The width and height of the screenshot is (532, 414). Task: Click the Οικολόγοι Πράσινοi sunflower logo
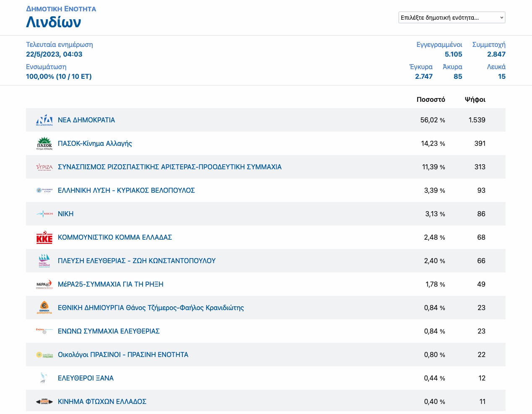coord(44,354)
